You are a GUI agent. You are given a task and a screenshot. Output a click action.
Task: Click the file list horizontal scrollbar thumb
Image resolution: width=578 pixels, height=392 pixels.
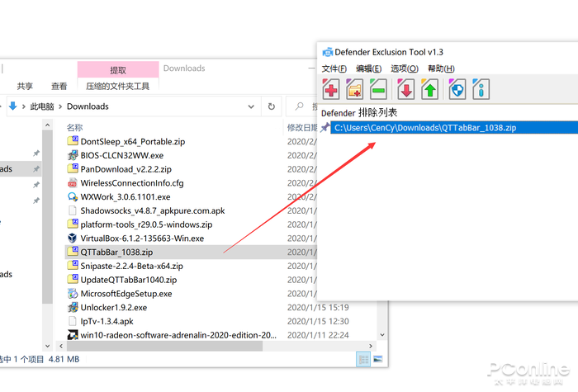point(165,346)
